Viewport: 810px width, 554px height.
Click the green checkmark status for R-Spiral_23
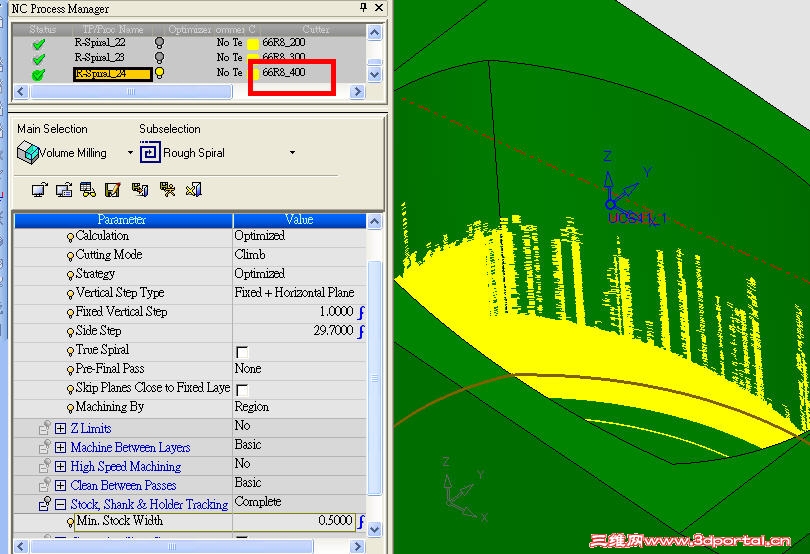point(39,59)
